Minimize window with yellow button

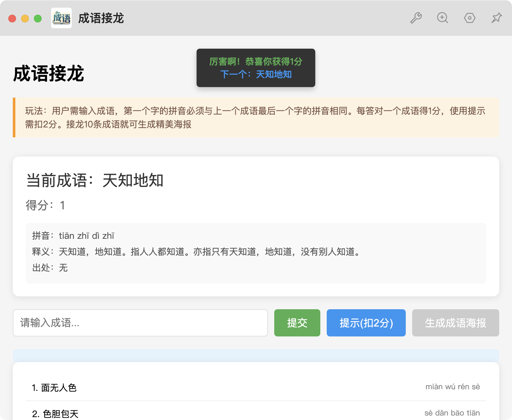[x=25, y=19]
